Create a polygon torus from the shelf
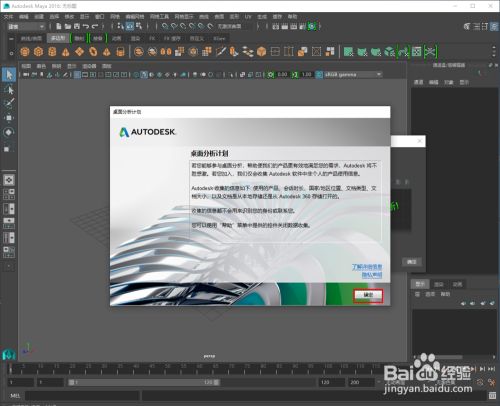 93,52
